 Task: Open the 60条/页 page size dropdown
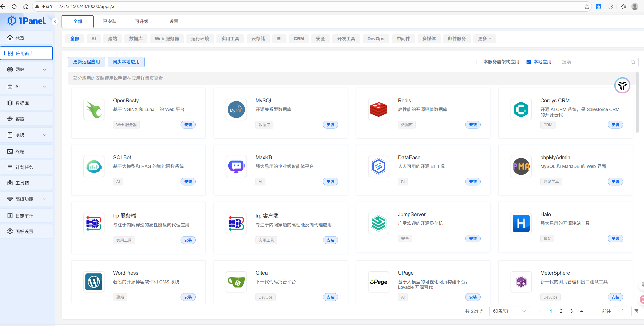(509, 311)
